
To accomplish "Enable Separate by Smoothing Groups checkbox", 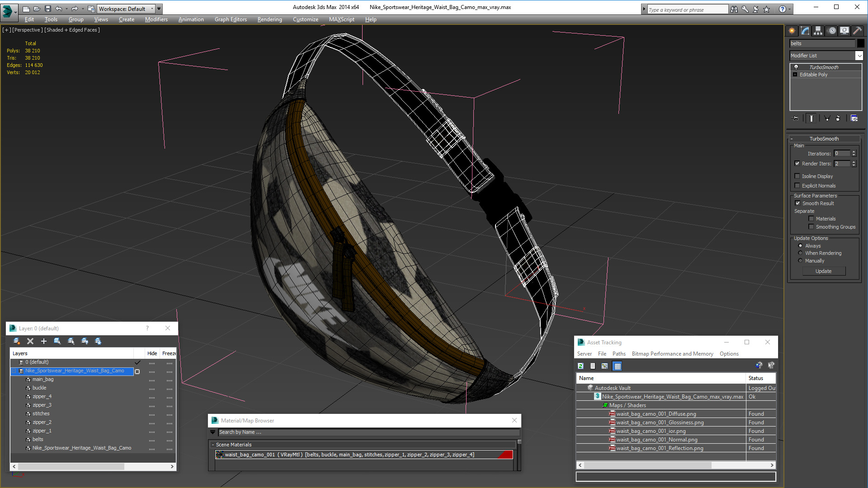I will click(811, 227).
